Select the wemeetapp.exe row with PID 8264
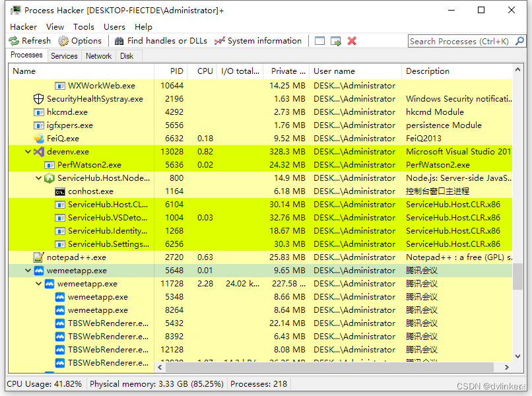The image size is (532, 396). coord(261,310)
